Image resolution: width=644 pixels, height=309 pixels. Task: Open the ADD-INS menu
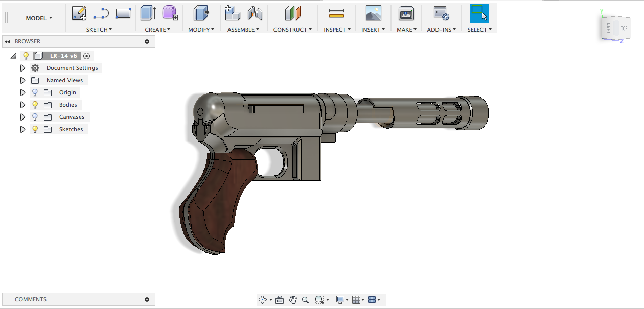(441, 30)
